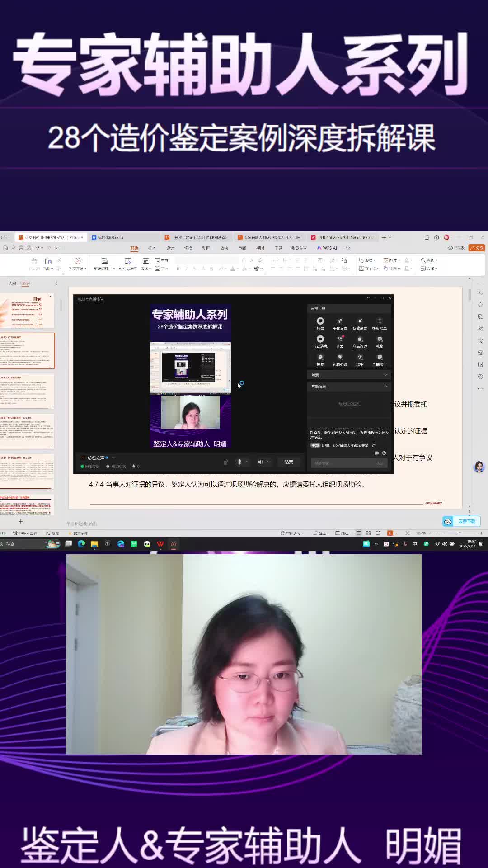Open the live window more options menu
Screen dimensions: 488x868
pyautogui.click(x=367, y=298)
